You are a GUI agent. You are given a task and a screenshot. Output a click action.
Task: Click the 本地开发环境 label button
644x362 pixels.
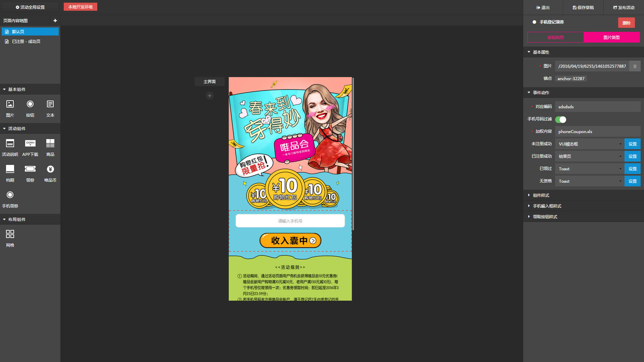tap(80, 7)
